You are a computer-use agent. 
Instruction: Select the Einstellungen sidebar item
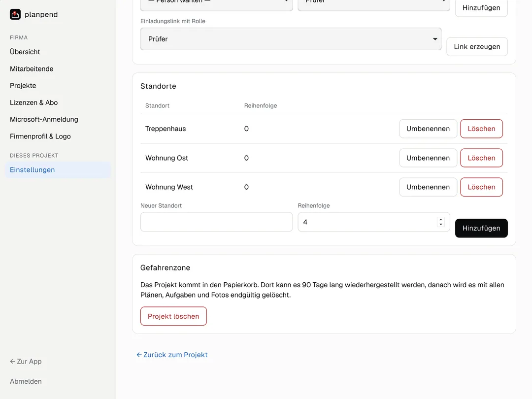point(58,169)
